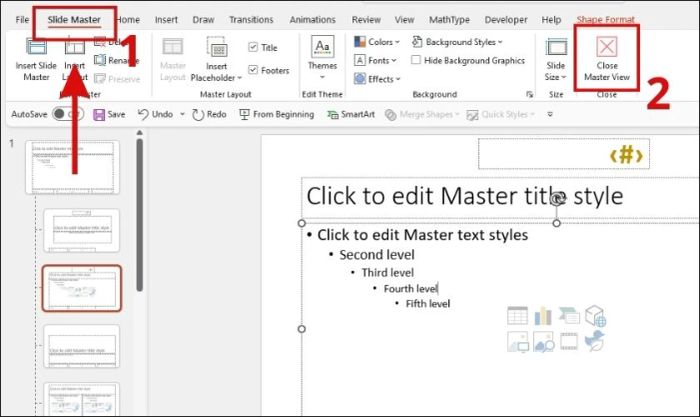
Task: Start slideshow From Beginning
Action: click(x=277, y=114)
